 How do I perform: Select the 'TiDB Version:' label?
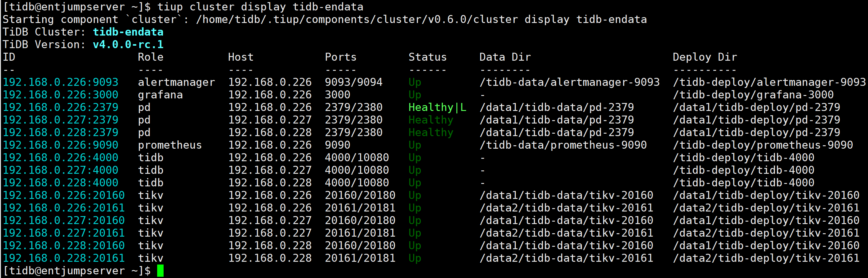coord(45,44)
